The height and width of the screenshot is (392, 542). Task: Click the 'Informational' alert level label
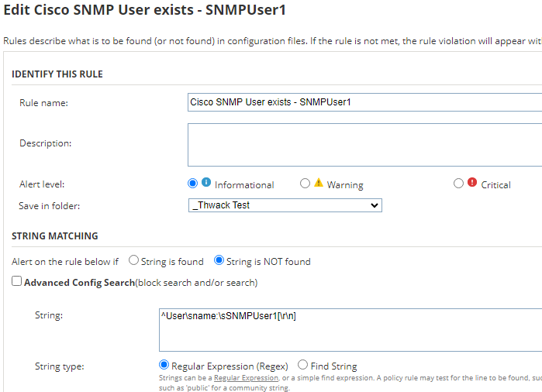(x=244, y=185)
